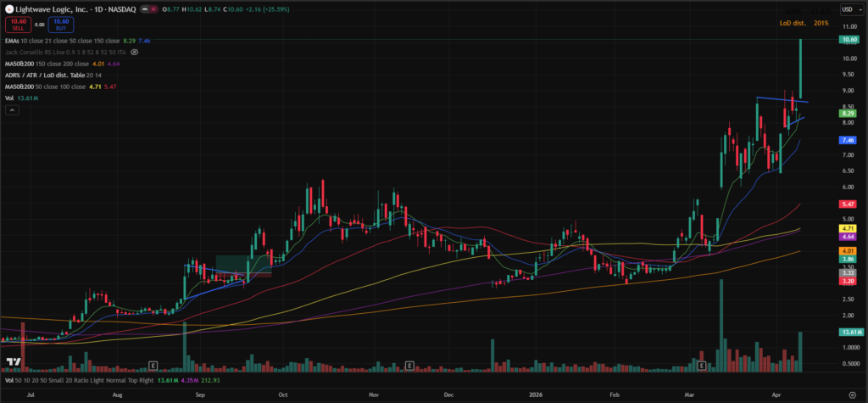Click the blue 7.46 EMA price label
The image size is (868, 403).
pyautogui.click(x=847, y=139)
